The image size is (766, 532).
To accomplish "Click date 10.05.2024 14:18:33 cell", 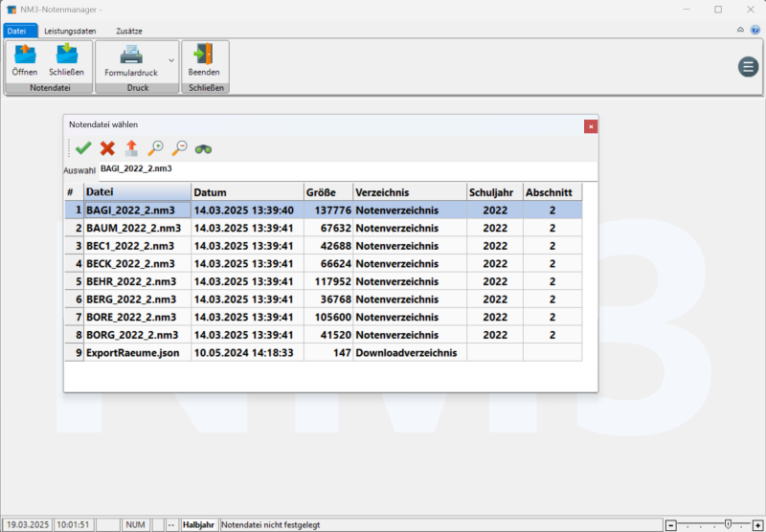I will click(x=247, y=353).
